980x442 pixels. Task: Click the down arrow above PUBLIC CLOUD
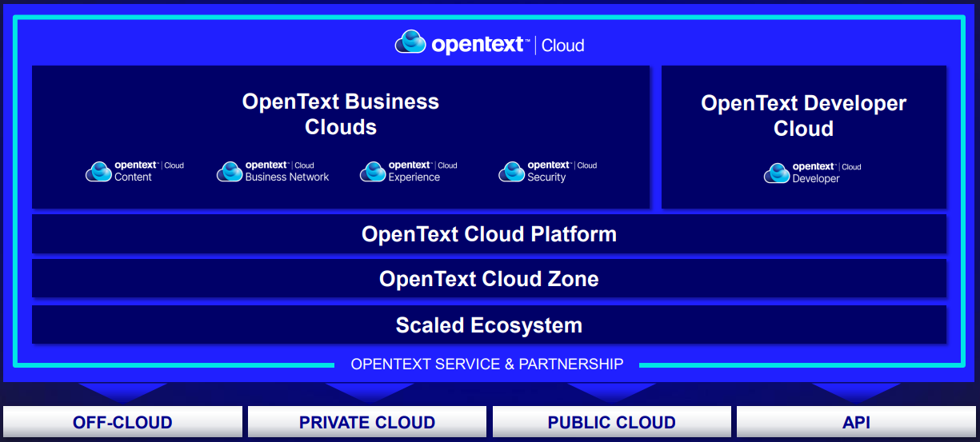click(x=612, y=392)
